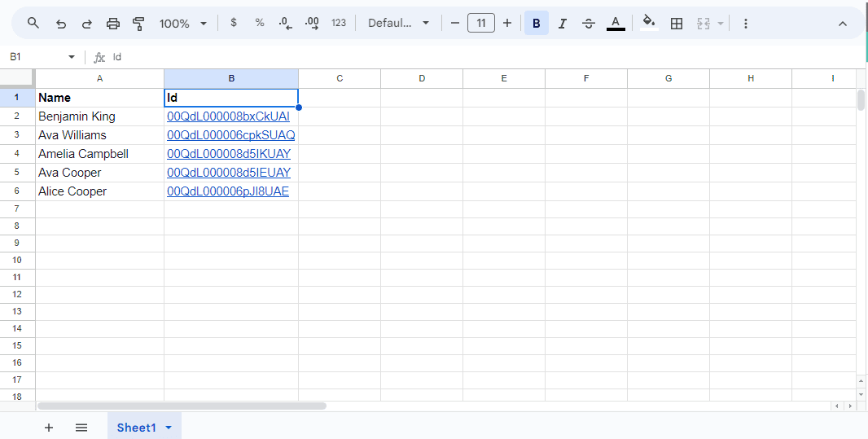
Task: Show the all sheets list
Action: (81, 428)
